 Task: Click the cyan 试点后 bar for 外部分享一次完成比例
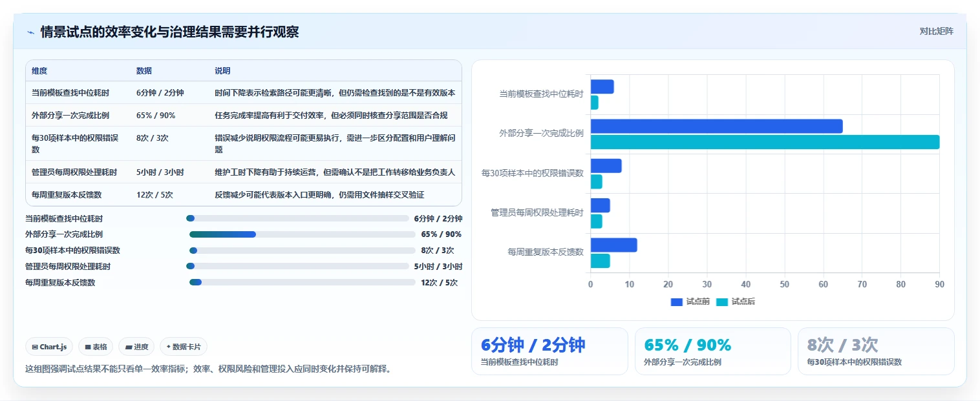pyautogui.click(x=765, y=142)
